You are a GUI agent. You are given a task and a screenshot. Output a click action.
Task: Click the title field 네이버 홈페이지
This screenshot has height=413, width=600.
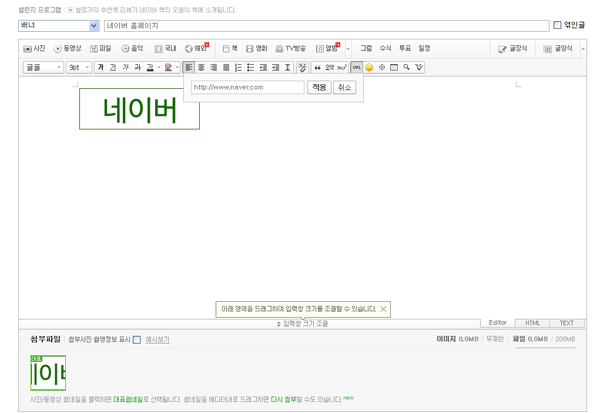(x=327, y=26)
